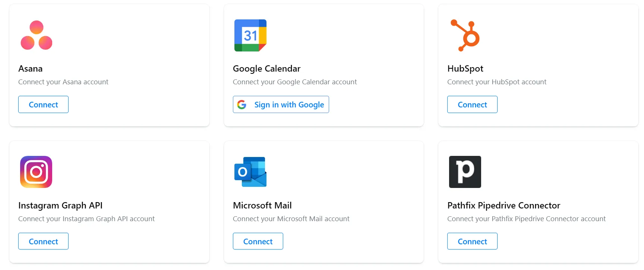The width and height of the screenshot is (644, 270).
Task: Select the Microsoft Mail card title
Action: coord(262,205)
